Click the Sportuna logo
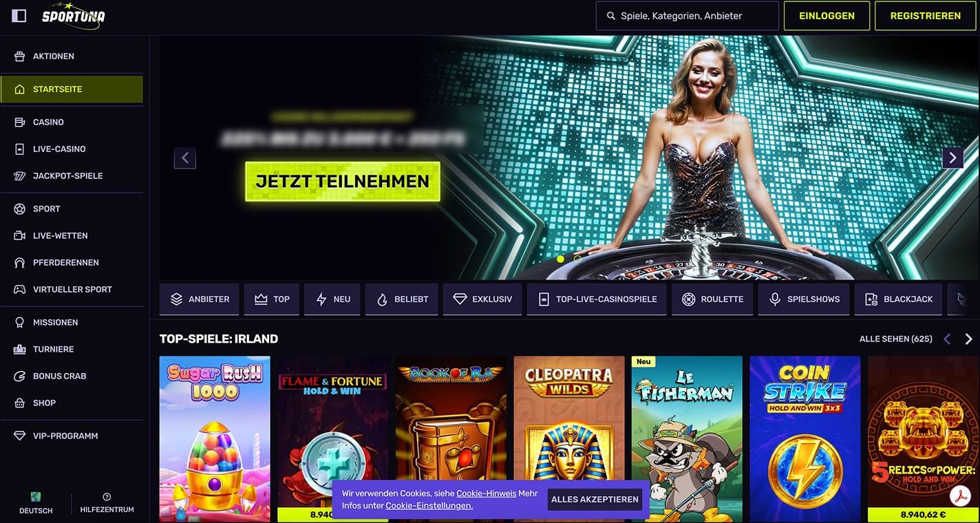Image resolution: width=980 pixels, height=523 pixels. coord(74,16)
